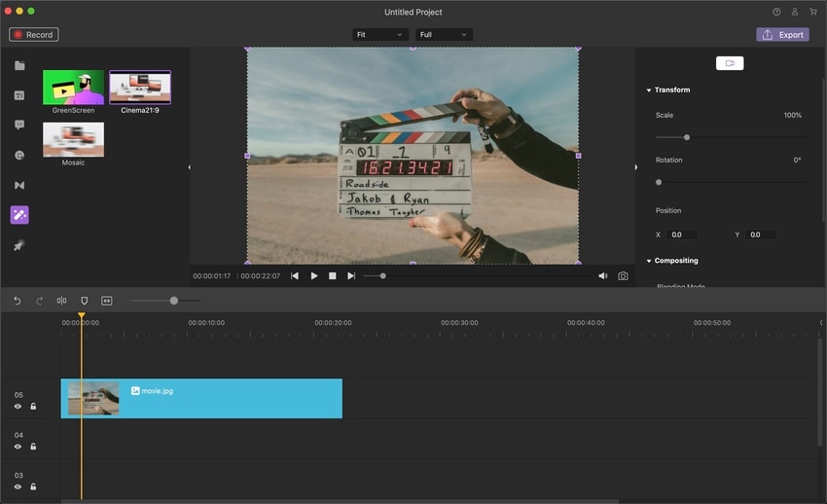Click the Record button
827x504 pixels.
(x=34, y=35)
